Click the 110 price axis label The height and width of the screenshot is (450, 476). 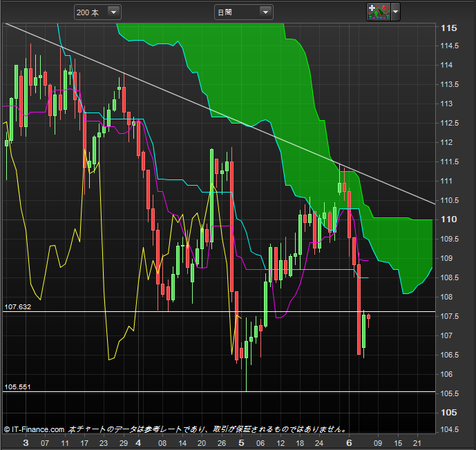[448, 219]
